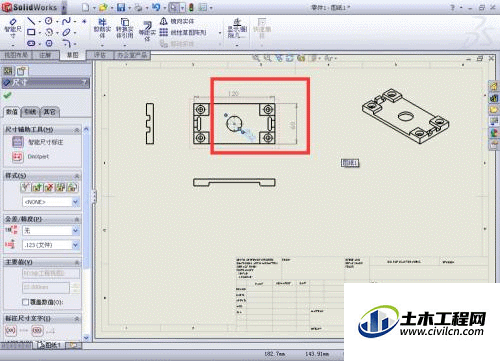The height and width of the screenshot is (361, 500).
Task: Click the isometric view of the part
Action: coord(405,116)
